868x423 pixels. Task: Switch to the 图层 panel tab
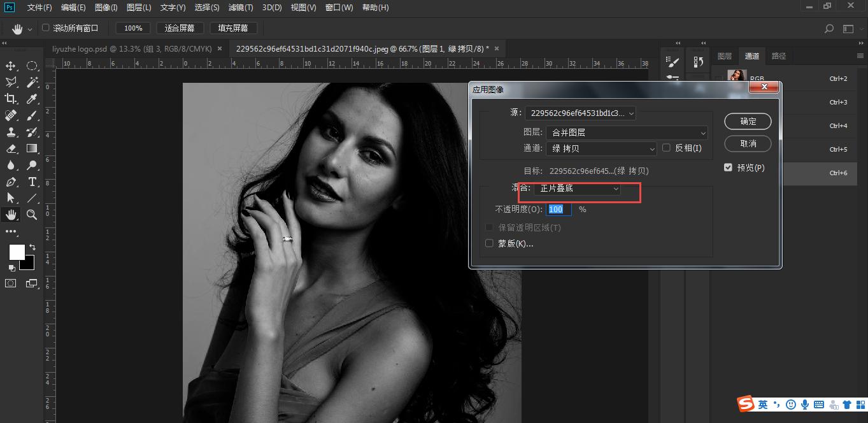tap(724, 56)
